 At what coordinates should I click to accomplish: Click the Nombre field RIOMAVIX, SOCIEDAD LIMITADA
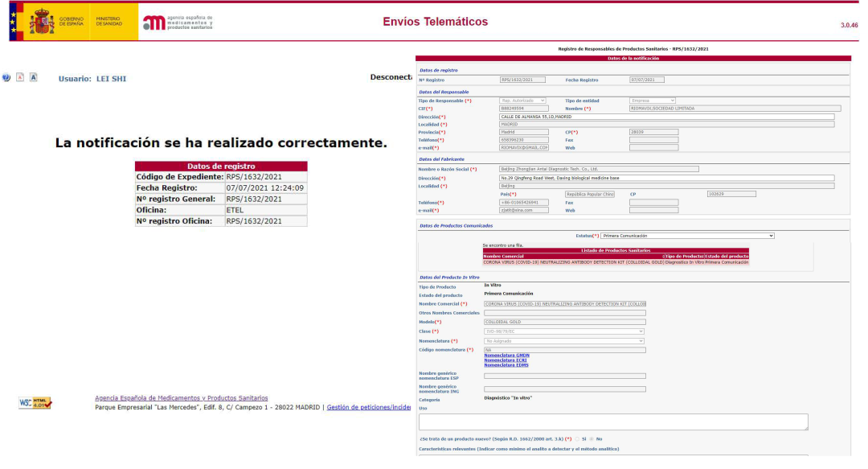click(x=735, y=109)
